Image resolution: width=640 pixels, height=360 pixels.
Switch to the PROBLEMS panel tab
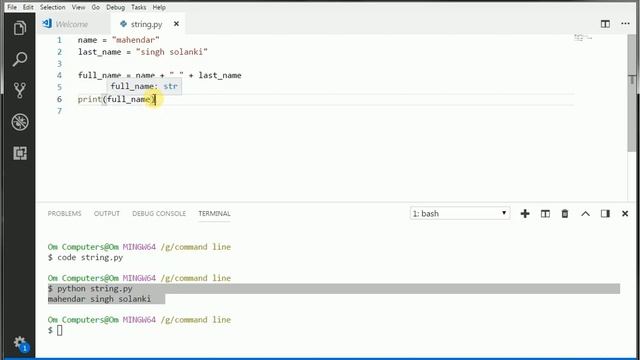click(x=64, y=213)
